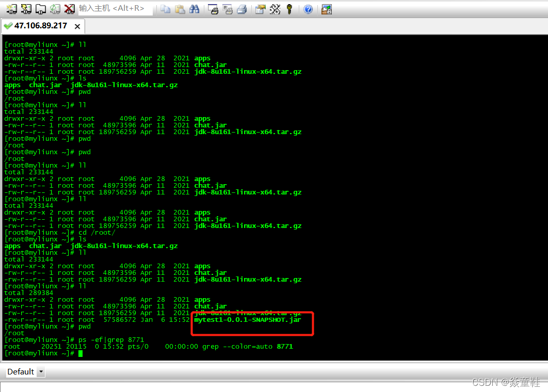
Task: Click the send-to-terminal icon near the printer
Action: pos(227,9)
